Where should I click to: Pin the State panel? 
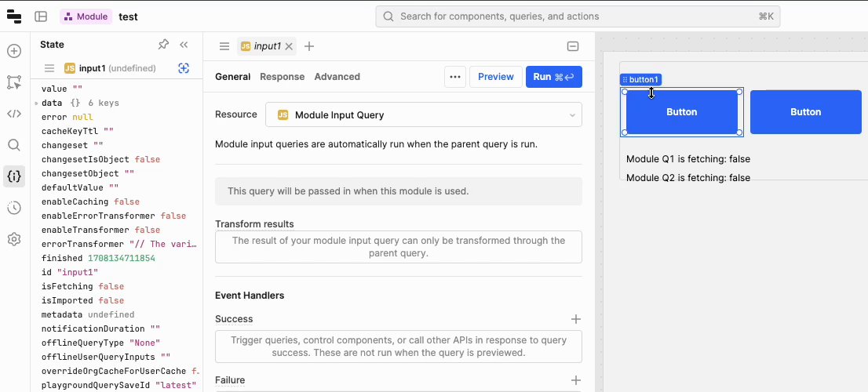[x=163, y=45]
